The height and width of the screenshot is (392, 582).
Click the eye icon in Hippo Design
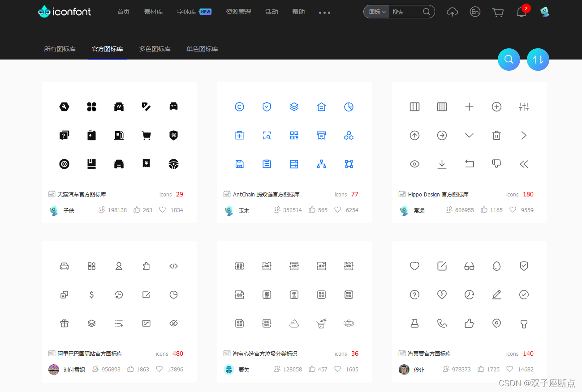[x=415, y=164]
